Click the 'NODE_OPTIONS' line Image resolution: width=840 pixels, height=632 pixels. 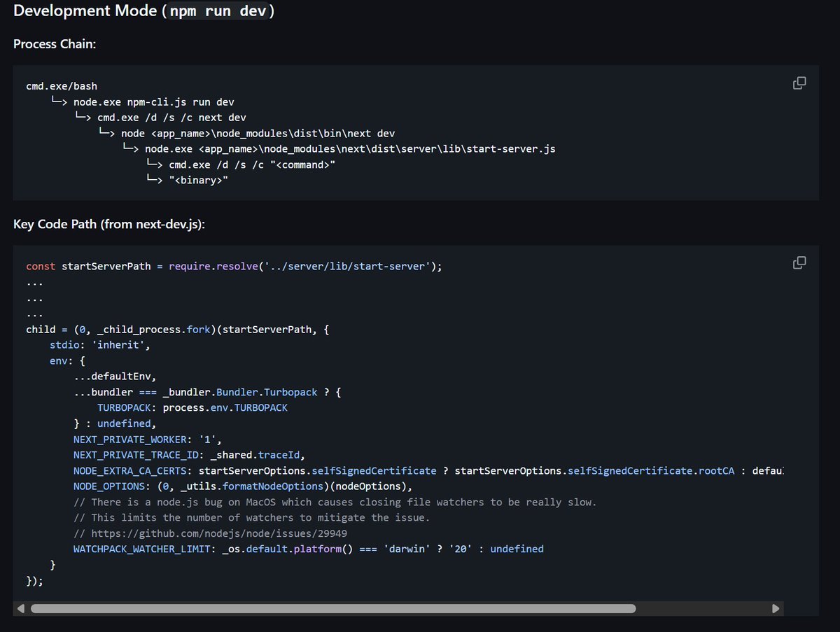(243, 486)
